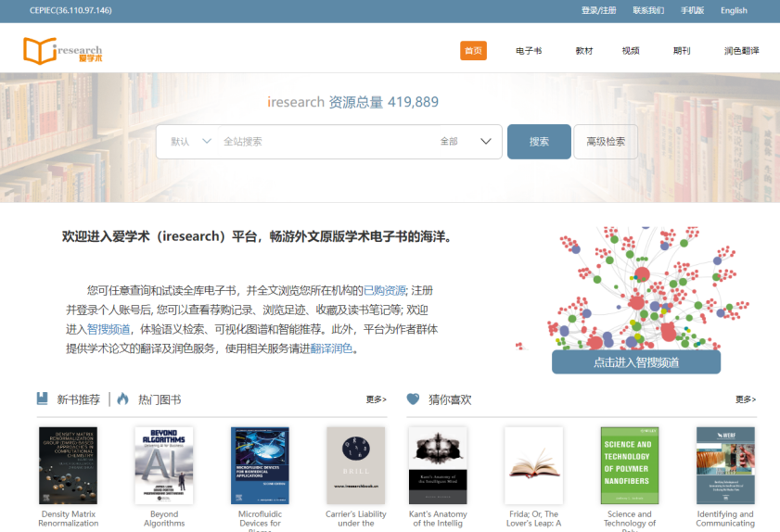Click the Density Matrix Renormalization title text

(x=68, y=519)
